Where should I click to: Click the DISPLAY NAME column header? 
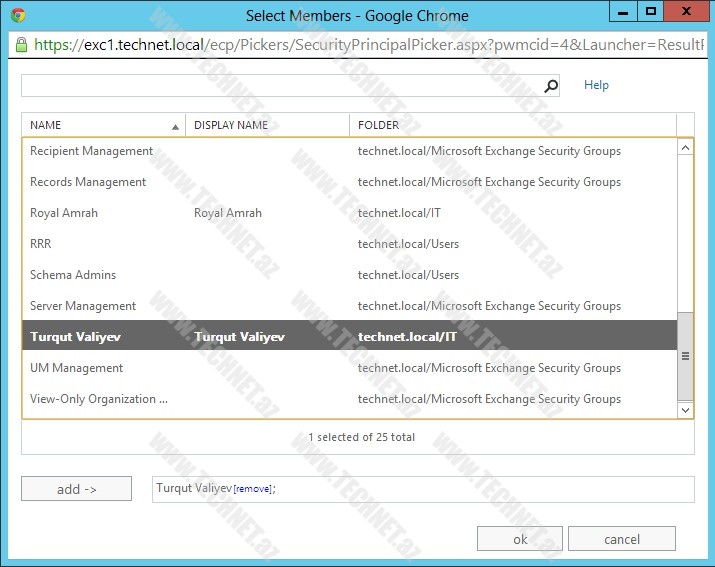point(266,125)
